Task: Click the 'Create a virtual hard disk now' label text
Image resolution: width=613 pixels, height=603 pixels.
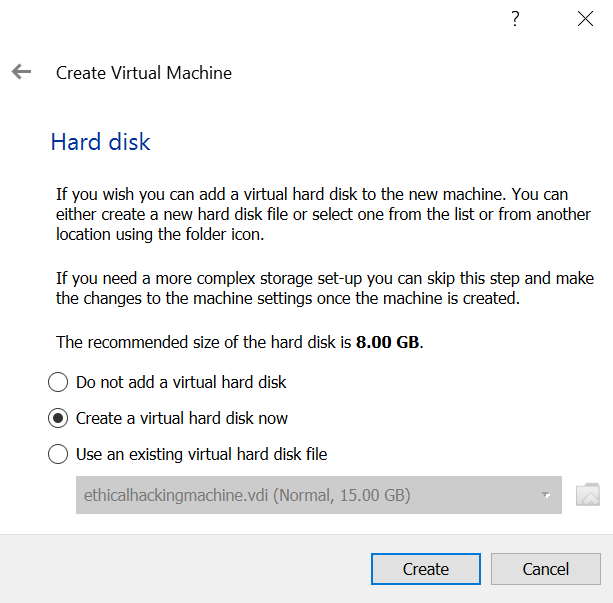Action: (x=182, y=418)
